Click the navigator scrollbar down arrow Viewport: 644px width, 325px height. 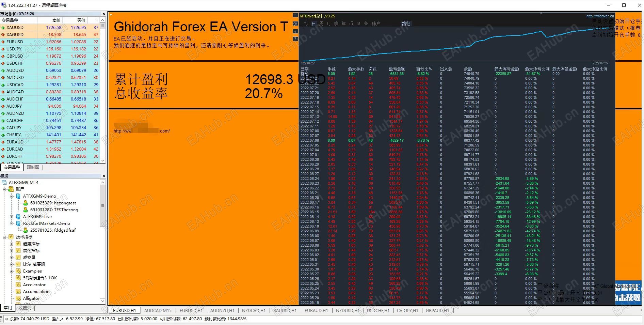tap(103, 301)
